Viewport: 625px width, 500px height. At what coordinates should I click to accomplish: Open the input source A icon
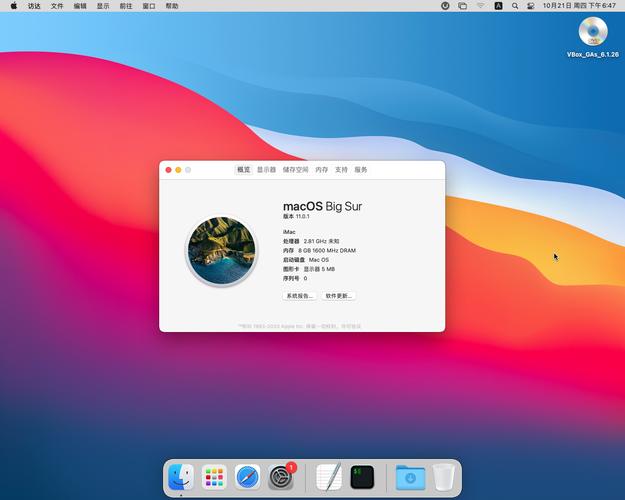pos(498,6)
